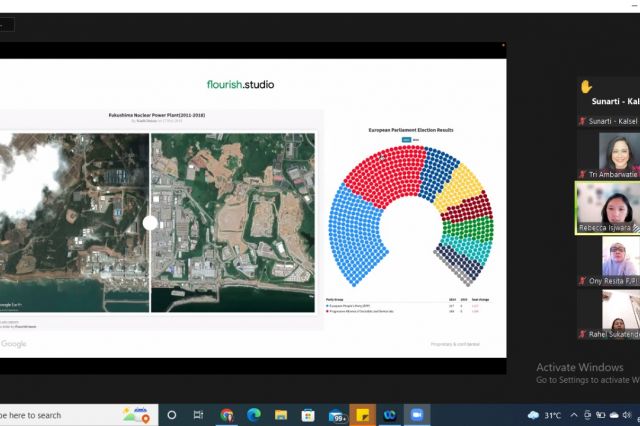Screen dimensions: 640x426
Task: Select Ony Resita's video thumbnail
Action: click(x=618, y=257)
